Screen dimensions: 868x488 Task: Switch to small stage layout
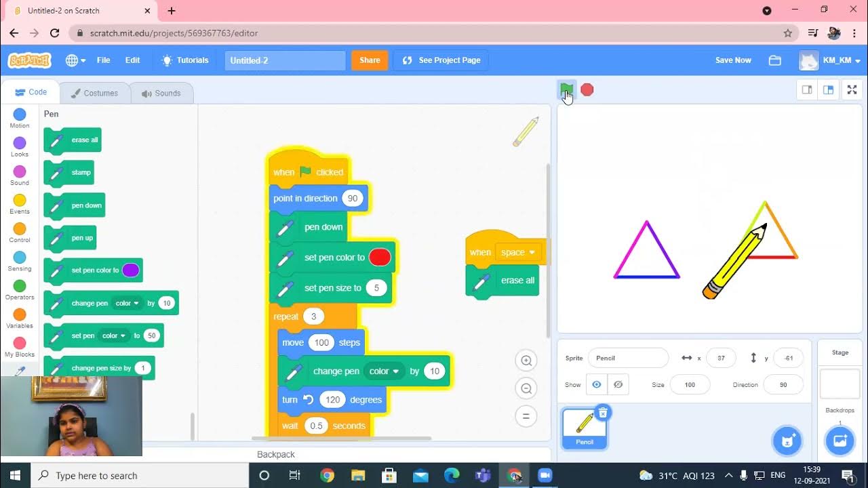[x=807, y=89]
